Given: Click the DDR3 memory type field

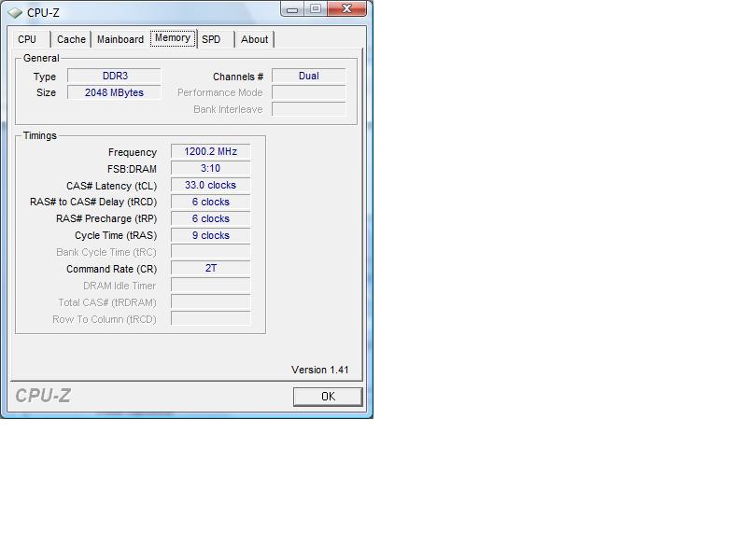Looking at the screenshot, I should point(114,77).
